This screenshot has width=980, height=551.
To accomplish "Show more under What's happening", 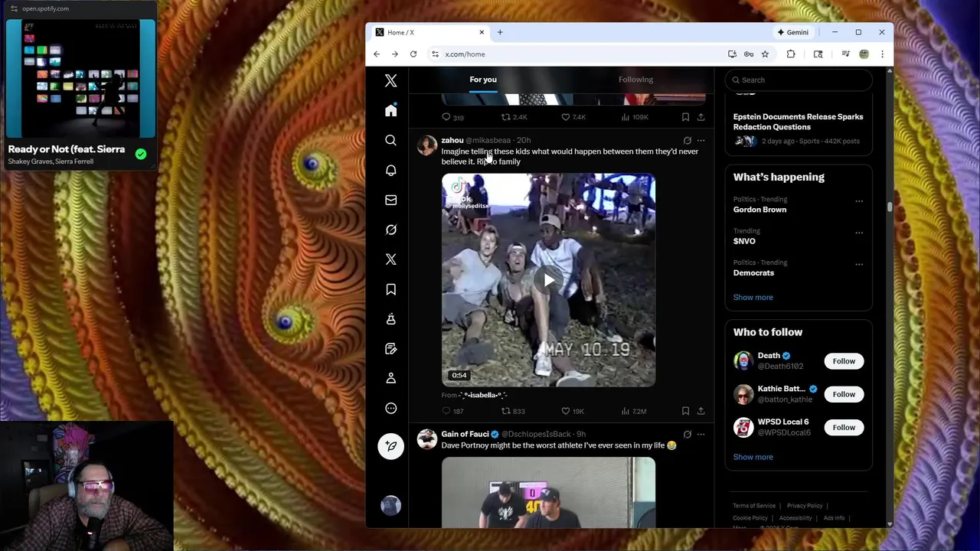I will pyautogui.click(x=753, y=297).
